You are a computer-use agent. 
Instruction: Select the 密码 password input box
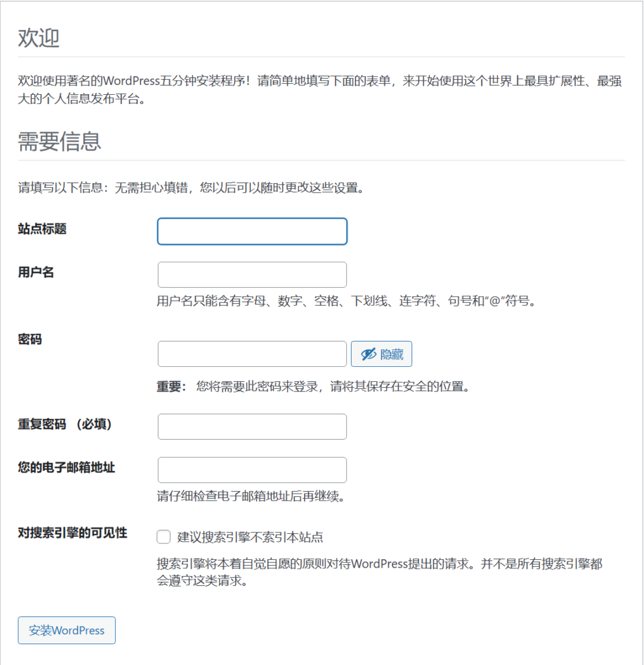pos(252,354)
